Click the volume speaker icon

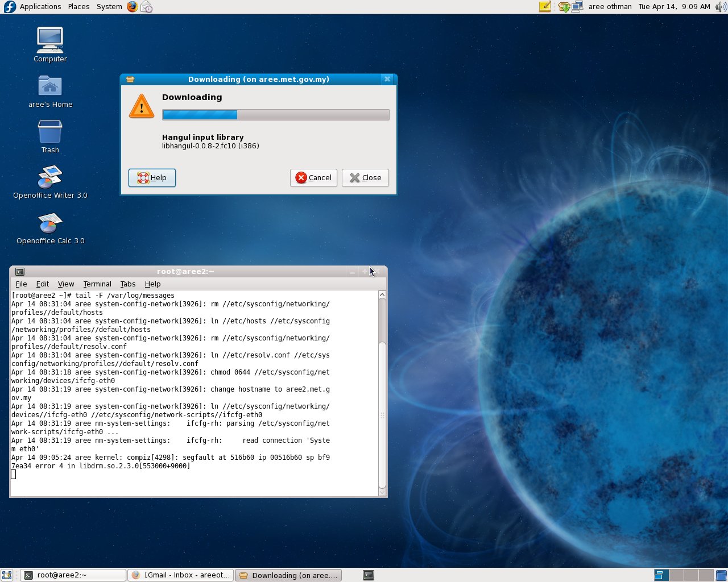pyautogui.click(x=721, y=7)
